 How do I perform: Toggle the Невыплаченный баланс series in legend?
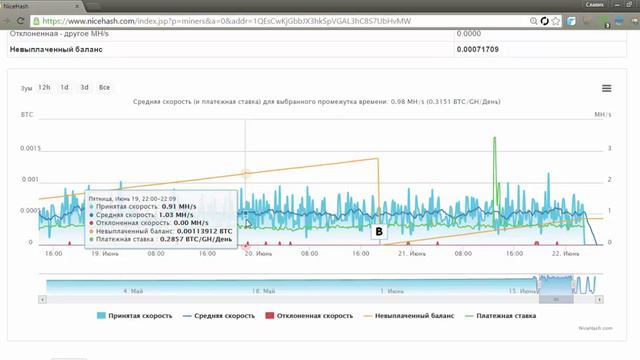(409, 316)
